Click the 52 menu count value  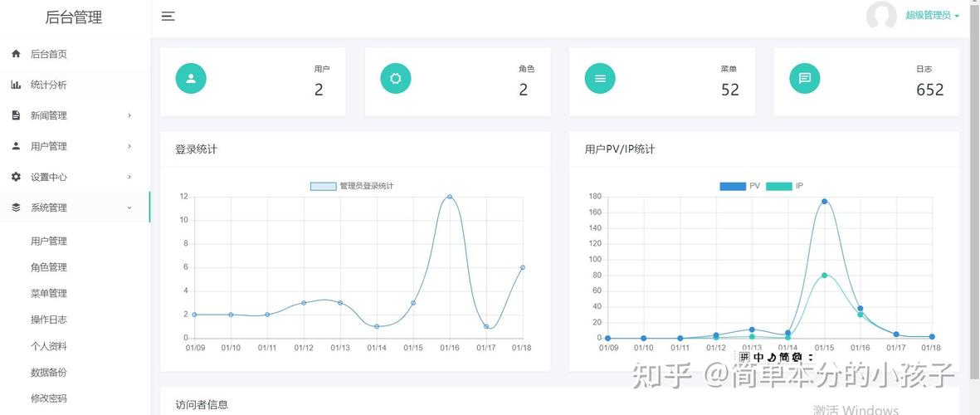730,90
